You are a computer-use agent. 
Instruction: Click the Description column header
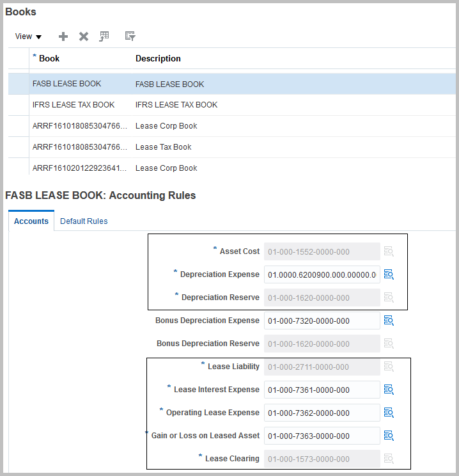293,58
